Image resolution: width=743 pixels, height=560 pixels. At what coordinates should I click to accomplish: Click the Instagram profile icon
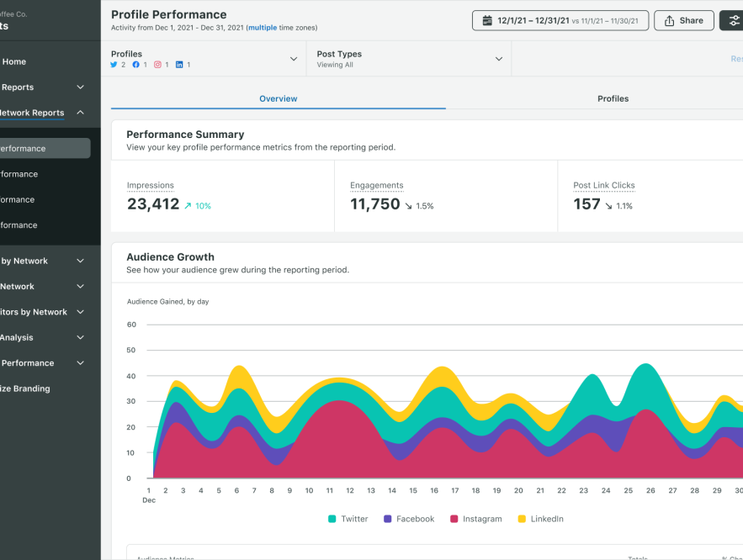(158, 65)
